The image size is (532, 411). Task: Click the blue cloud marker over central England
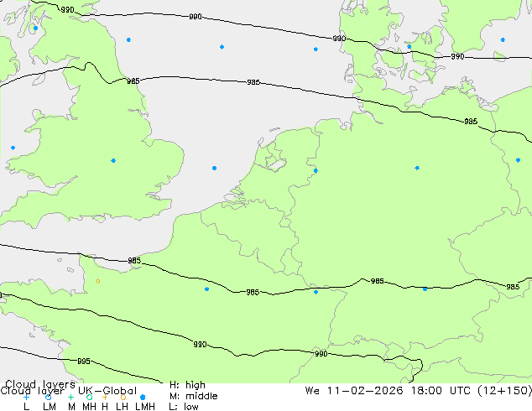(x=113, y=160)
